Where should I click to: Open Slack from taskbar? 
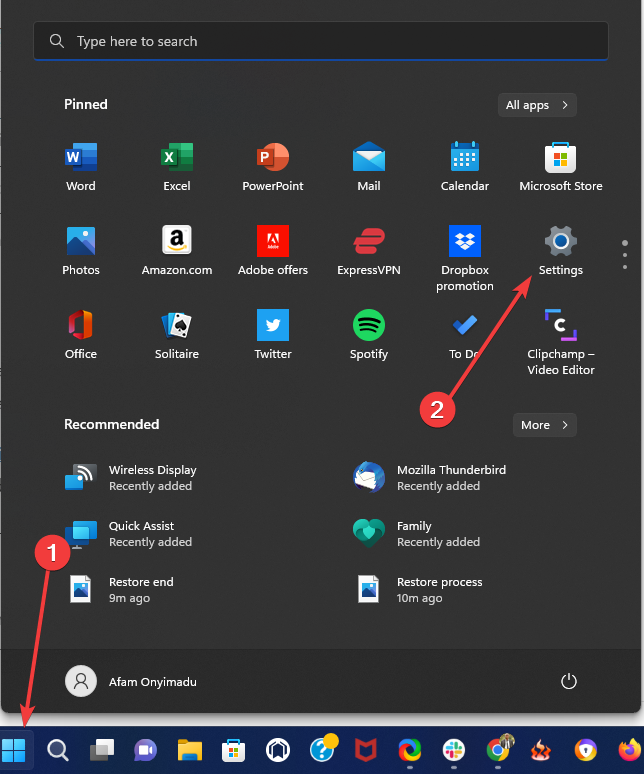click(x=454, y=750)
